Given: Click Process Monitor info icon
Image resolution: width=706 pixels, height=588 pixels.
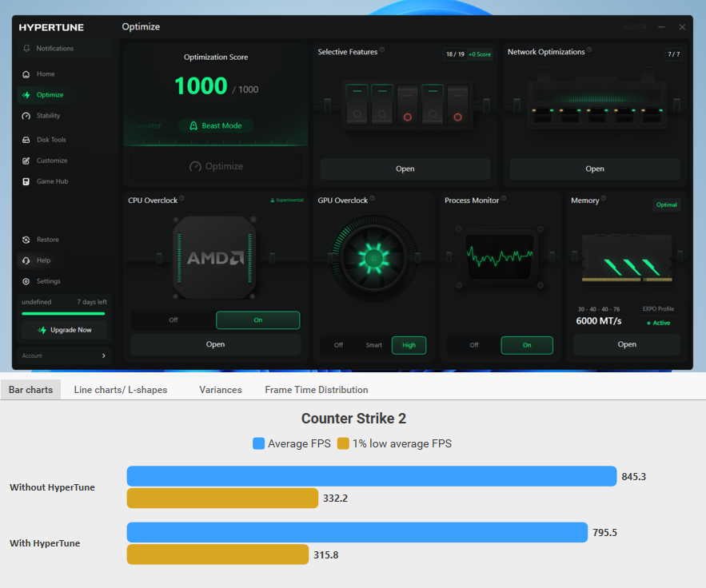Looking at the screenshot, I should point(504,198).
